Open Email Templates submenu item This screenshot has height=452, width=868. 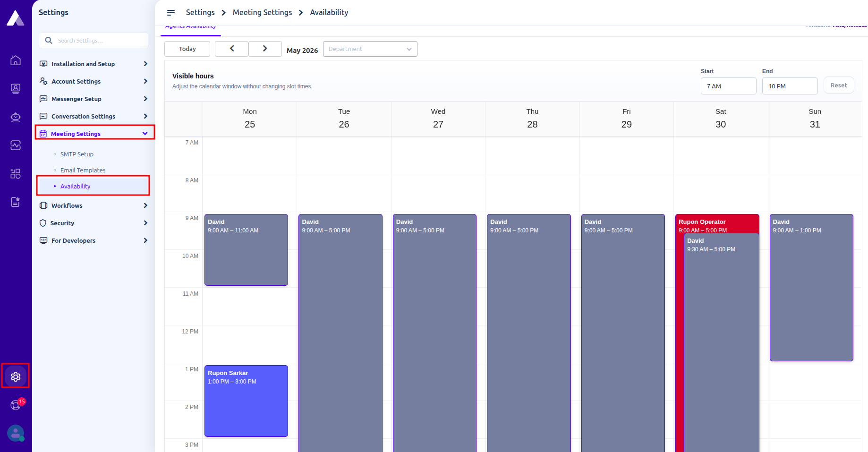pos(83,171)
